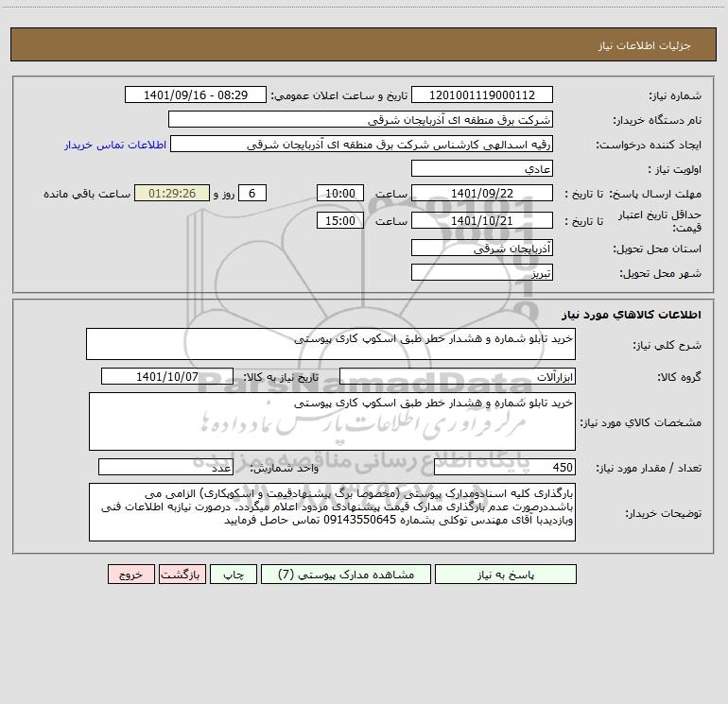Click price validity time 15:00

coord(339,221)
